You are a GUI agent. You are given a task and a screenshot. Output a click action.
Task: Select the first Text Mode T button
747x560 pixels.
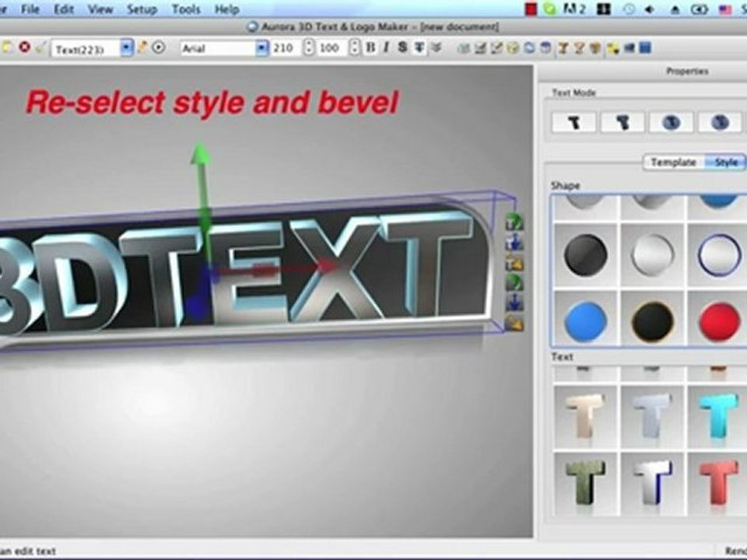click(574, 122)
